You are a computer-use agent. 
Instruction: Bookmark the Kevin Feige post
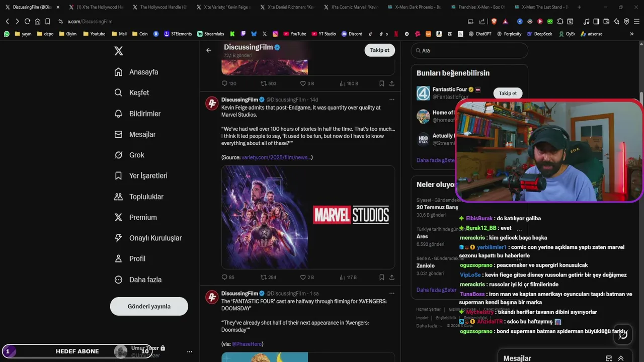(x=382, y=277)
